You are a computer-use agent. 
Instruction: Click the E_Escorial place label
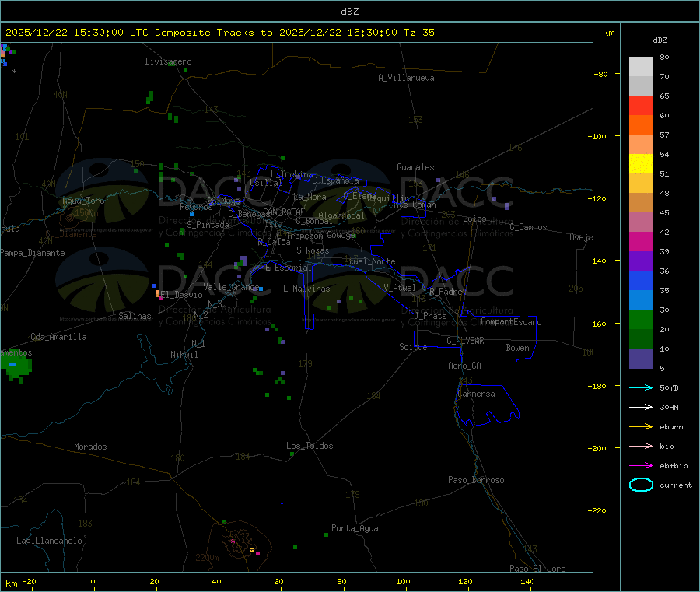coord(289,268)
